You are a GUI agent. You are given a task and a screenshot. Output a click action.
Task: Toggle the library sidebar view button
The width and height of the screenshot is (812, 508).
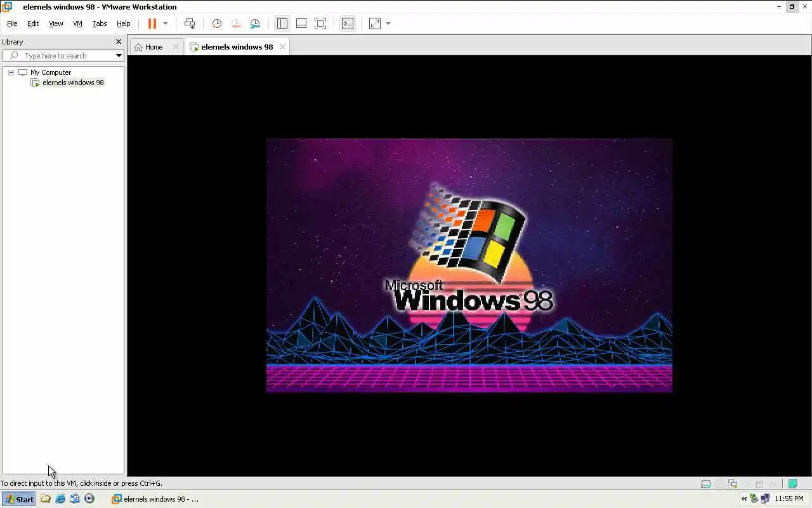tap(282, 23)
